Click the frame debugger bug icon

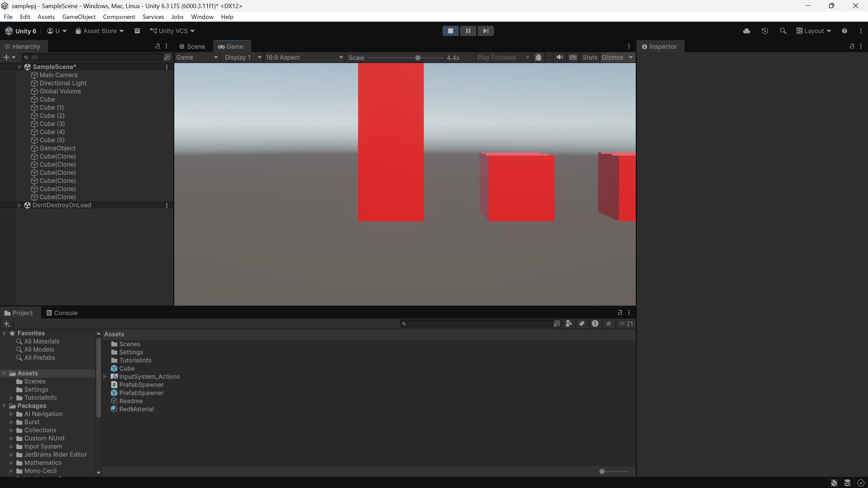tap(538, 57)
